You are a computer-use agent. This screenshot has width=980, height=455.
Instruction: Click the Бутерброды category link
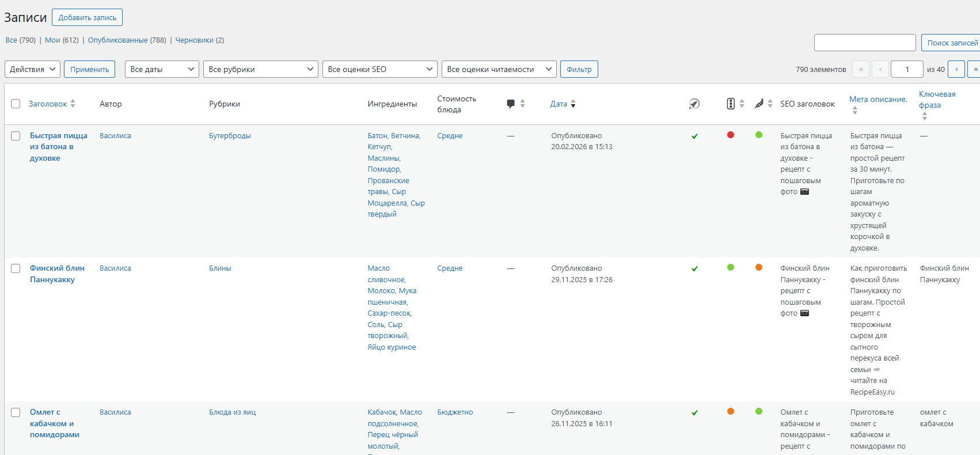[230, 136]
